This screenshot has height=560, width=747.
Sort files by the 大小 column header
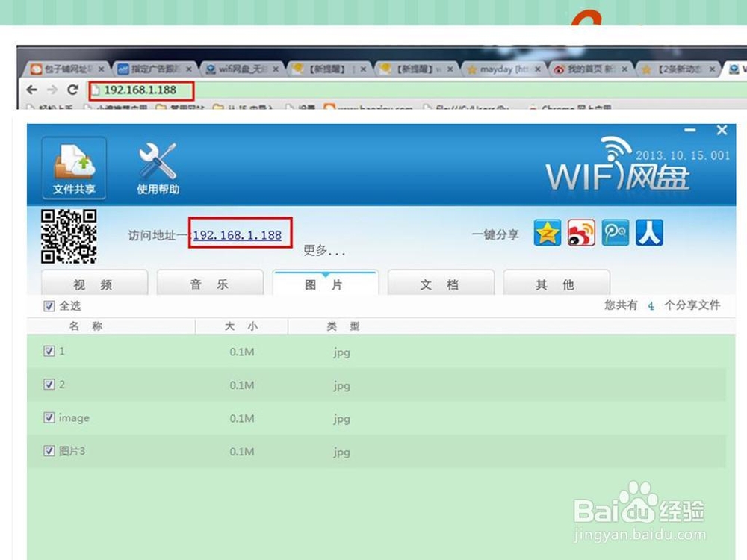pyautogui.click(x=241, y=326)
